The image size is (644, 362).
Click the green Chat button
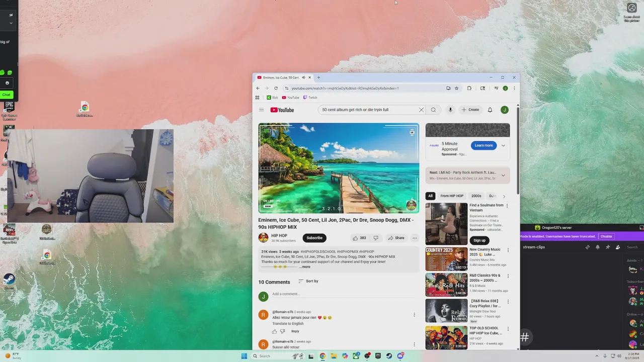(x=6, y=95)
